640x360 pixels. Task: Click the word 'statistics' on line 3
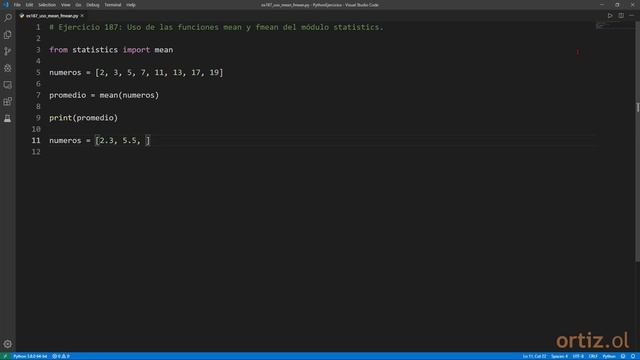pyautogui.click(x=95, y=50)
